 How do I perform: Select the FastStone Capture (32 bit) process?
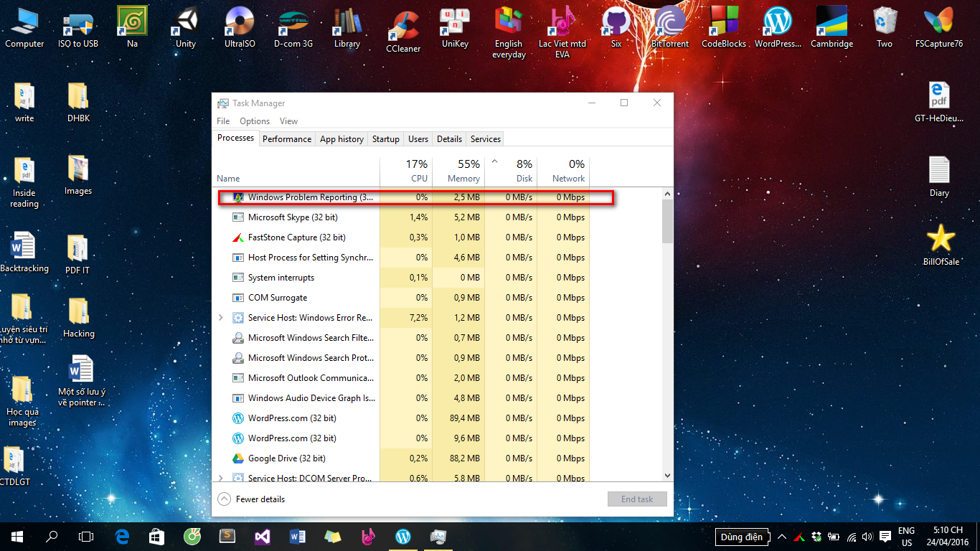pyautogui.click(x=402, y=237)
